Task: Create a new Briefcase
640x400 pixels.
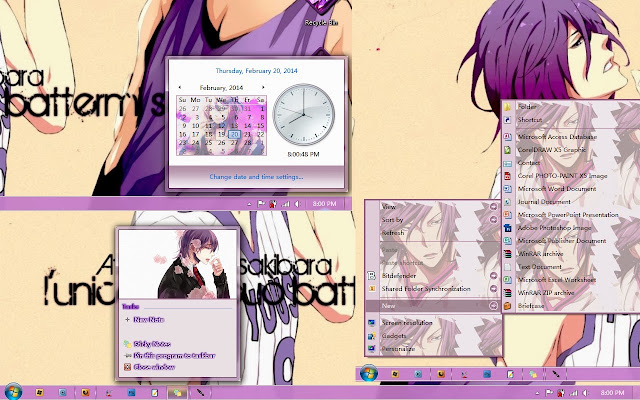Action: (x=571, y=306)
